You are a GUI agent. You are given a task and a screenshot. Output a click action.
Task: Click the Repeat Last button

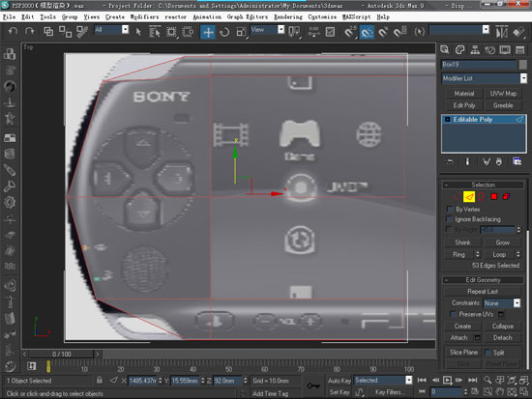coord(483,292)
